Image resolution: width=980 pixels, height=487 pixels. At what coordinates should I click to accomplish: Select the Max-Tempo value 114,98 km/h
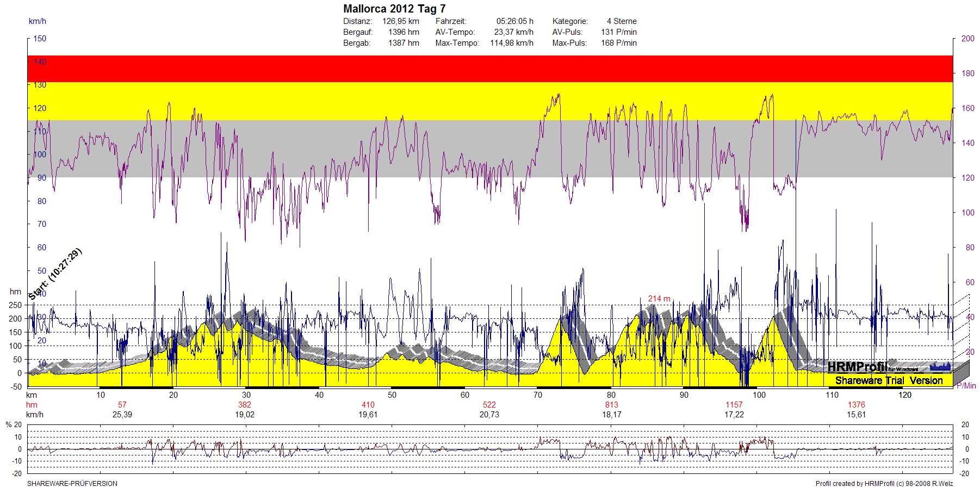pos(511,43)
